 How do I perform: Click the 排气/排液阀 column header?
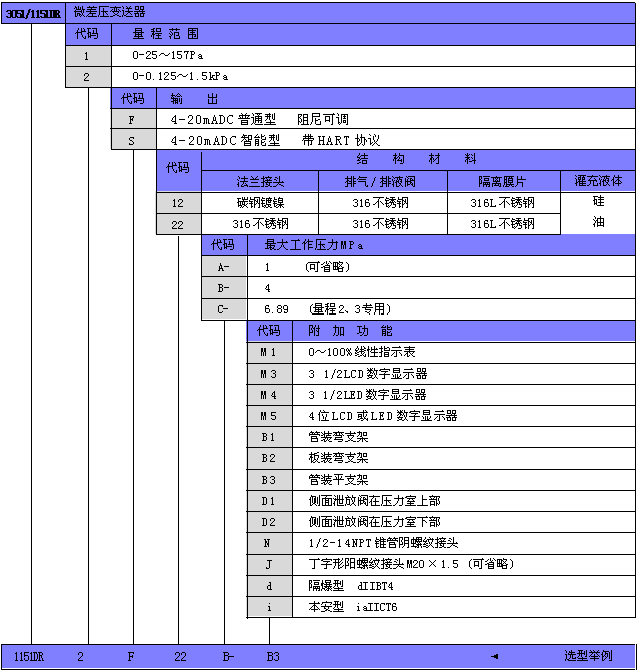coord(383,181)
